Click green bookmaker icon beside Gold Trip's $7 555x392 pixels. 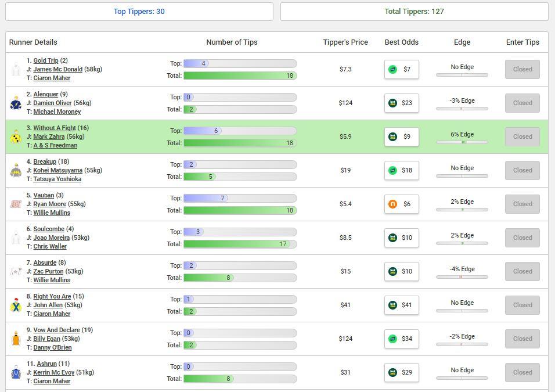click(393, 69)
